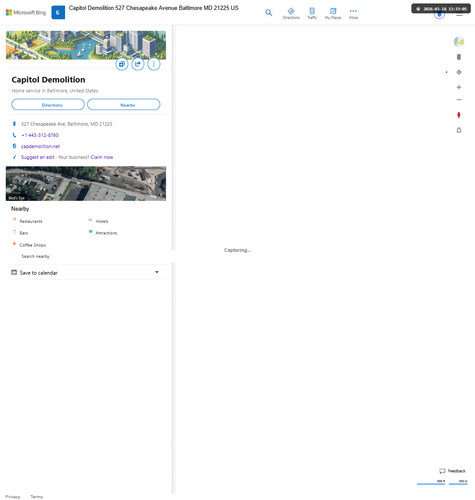Click the Nearby button in the place card
475x500 pixels.
pos(124,105)
